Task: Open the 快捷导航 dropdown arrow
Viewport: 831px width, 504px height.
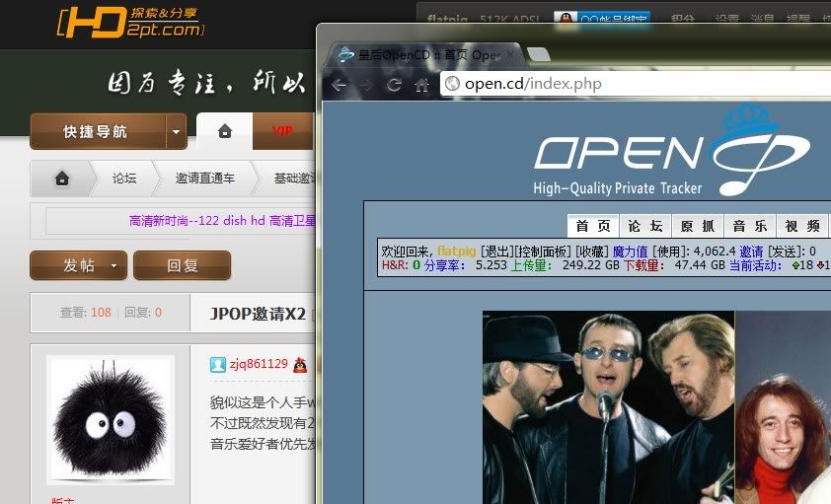Action: (x=177, y=131)
